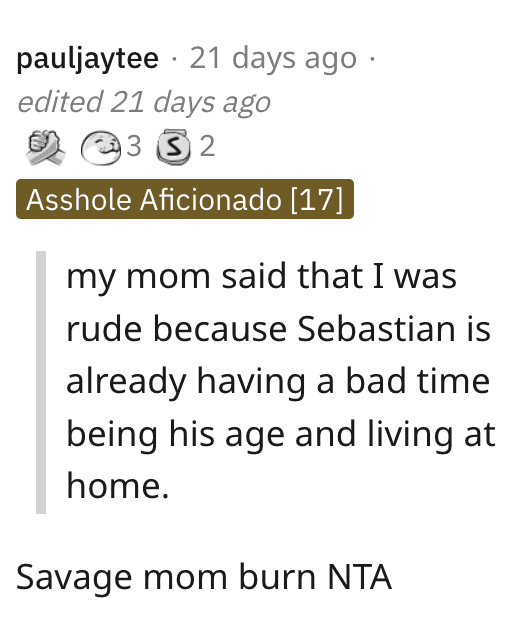
Task: Click the word home in the quote
Action: [113, 486]
